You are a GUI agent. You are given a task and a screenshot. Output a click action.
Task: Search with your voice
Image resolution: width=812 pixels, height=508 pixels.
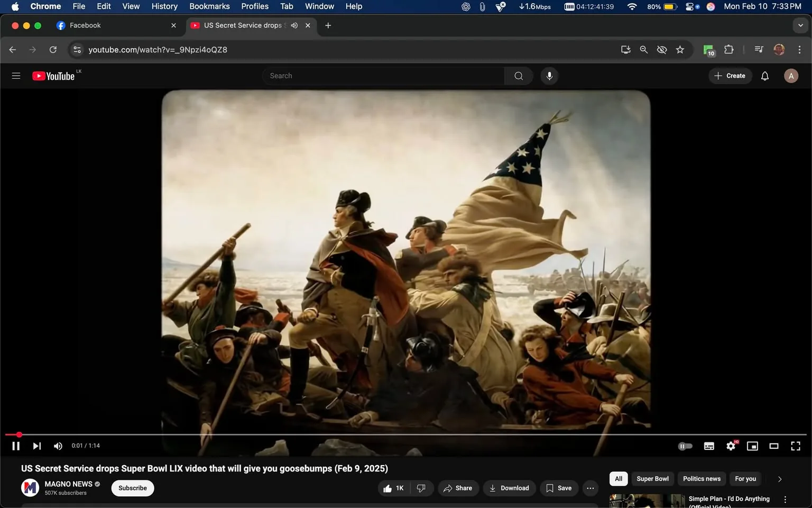point(549,75)
